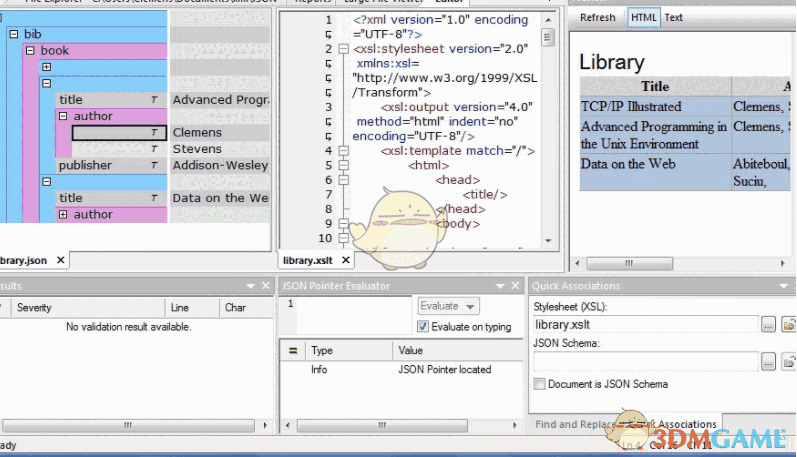Close the validation Results panel
Screen dimensions: 797x457
click(265, 286)
